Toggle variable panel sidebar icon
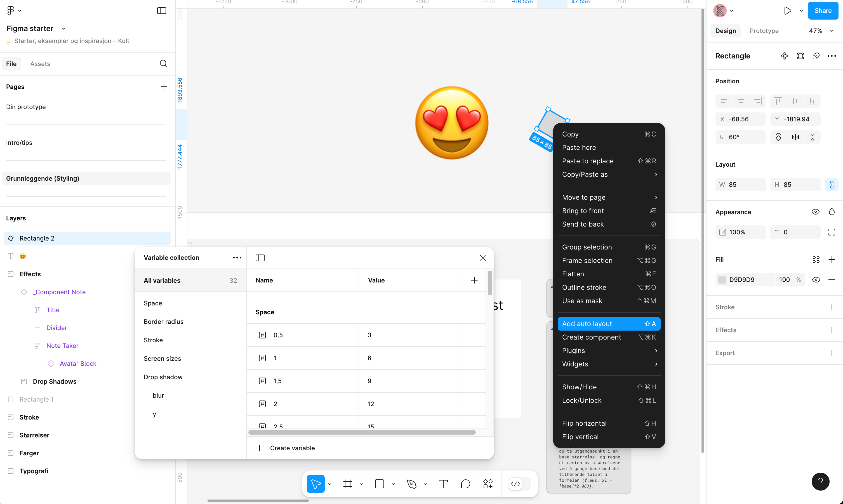 260,258
